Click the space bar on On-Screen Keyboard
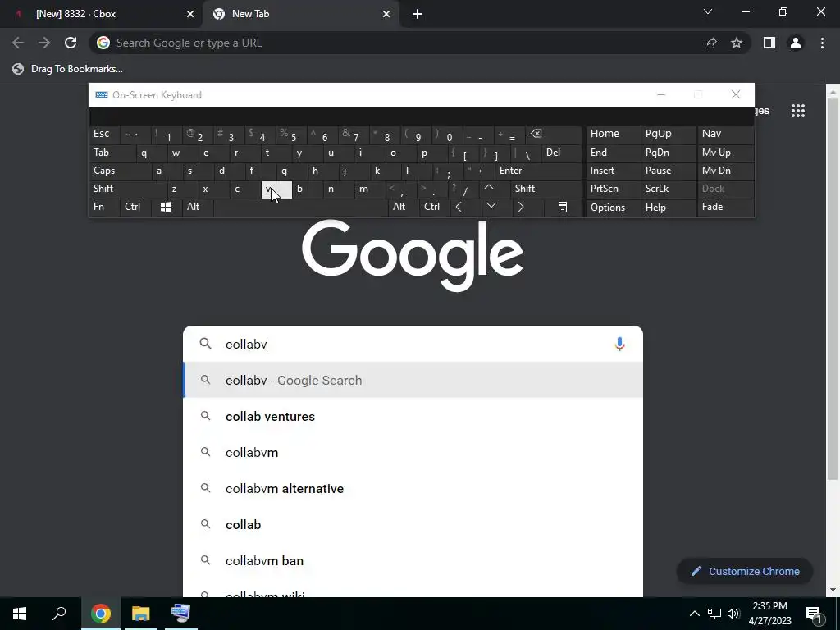 click(300, 208)
